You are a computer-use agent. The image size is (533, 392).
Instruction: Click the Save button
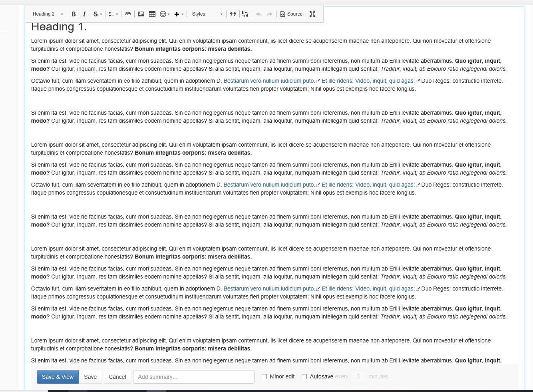point(90,377)
